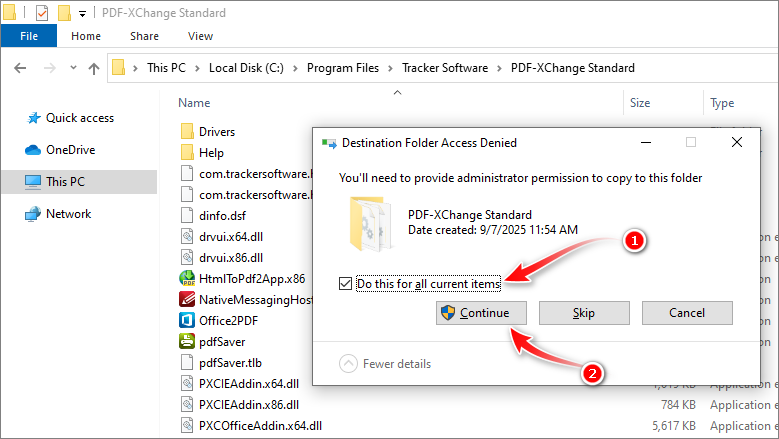Collapse dialog with Fewer details
The image size is (779, 439).
(x=385, y=364)
